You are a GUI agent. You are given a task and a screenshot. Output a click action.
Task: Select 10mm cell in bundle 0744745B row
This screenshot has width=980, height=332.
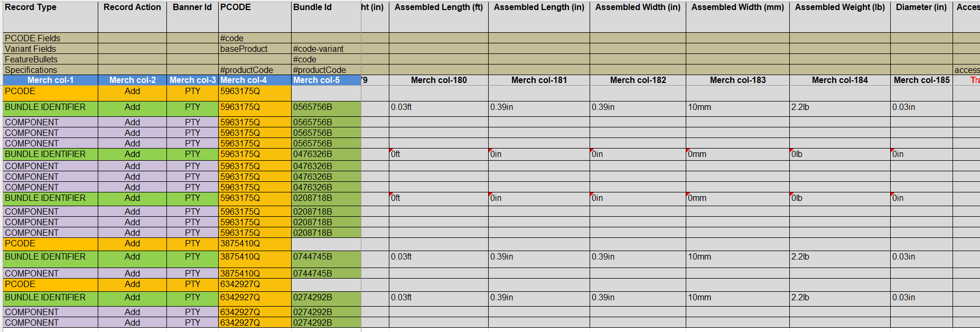tap(738, 257)
